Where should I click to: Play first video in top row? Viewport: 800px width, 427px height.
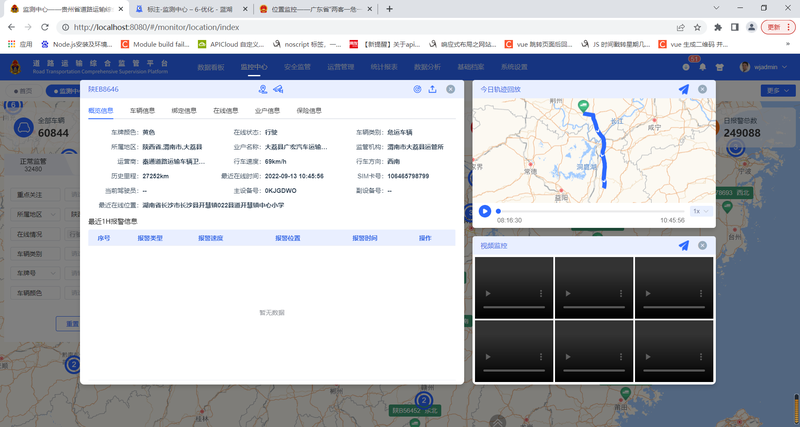click(488, 293)
